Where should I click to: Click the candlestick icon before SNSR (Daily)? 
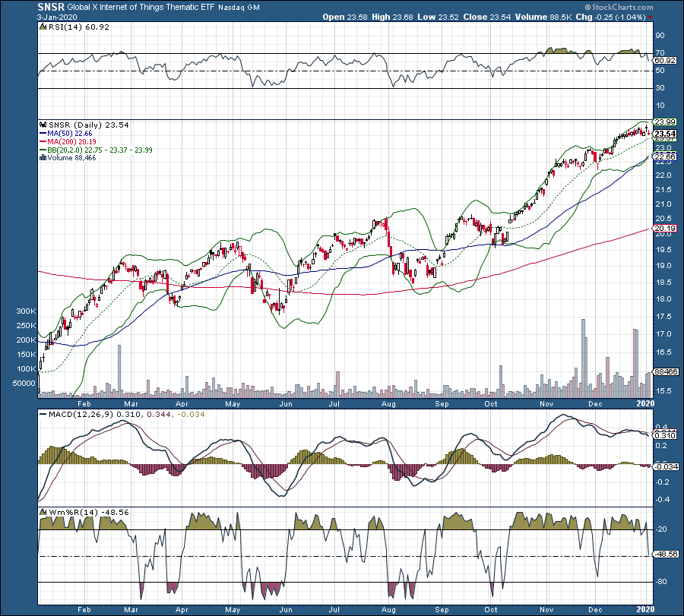43,125
